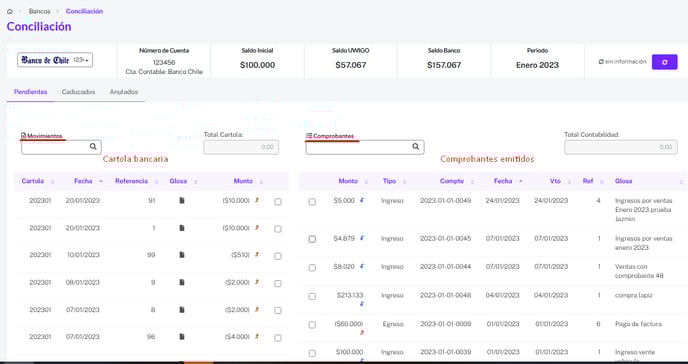Open the Banco de Chile account dropdown
Viewport: 688px width, 364px height.
(55, 60)
